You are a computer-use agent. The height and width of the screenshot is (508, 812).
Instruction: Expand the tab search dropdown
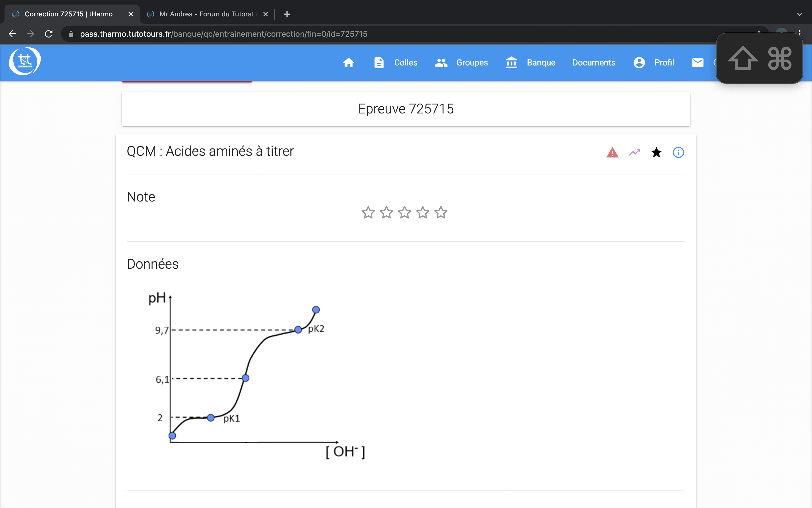point(799,14)
